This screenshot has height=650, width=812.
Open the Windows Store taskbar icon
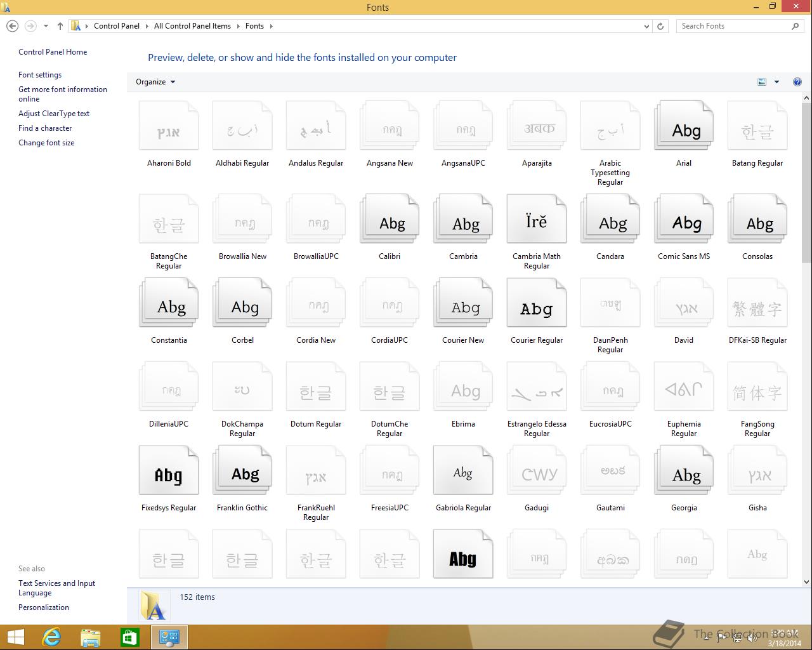pyautogui.click(x=130, y=637)
